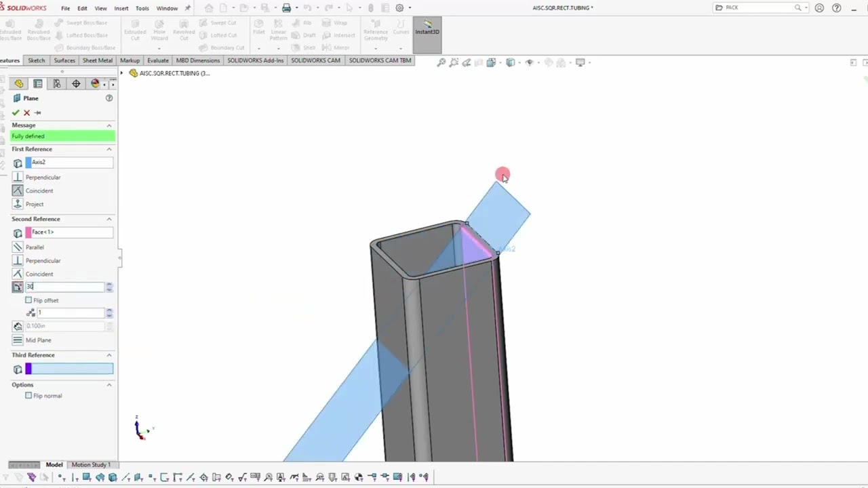868x488 pixels.
Task: Select Perpendicular under Second Reference
Action: coord(18,261)
